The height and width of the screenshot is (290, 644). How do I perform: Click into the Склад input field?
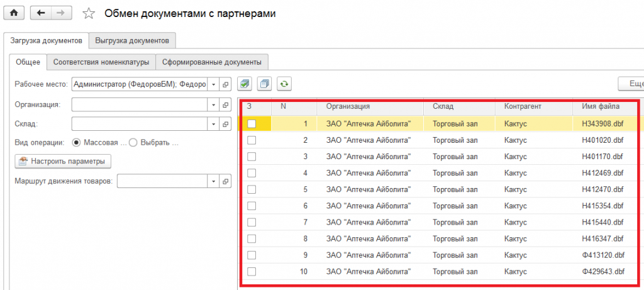pyautogui.click(x=140, y=124)
